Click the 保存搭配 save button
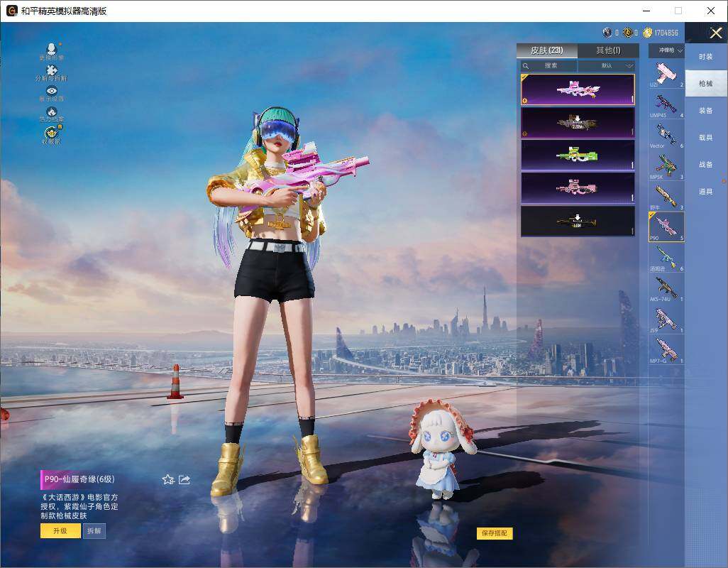Screen dimensions: 728x568 coord(495,533)
